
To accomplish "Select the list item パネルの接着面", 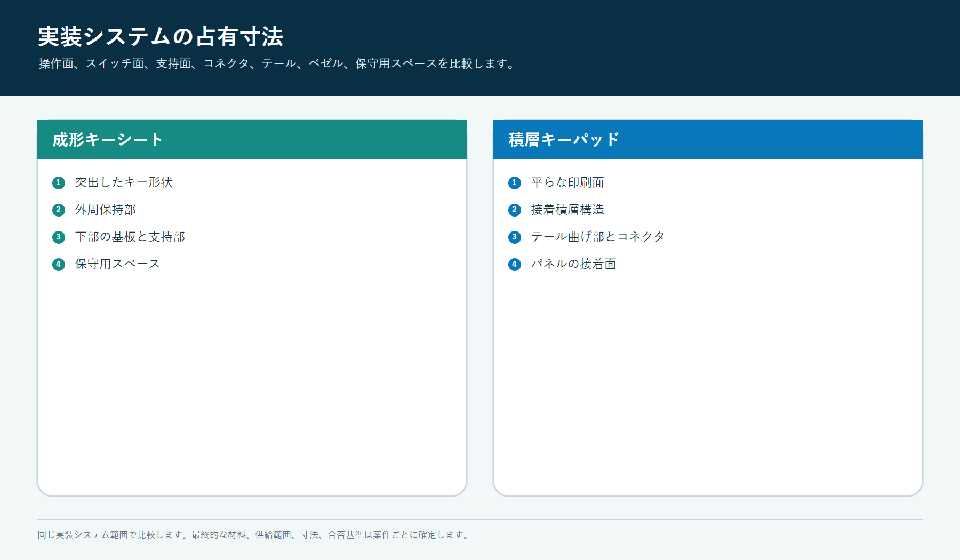I will 574,264.
